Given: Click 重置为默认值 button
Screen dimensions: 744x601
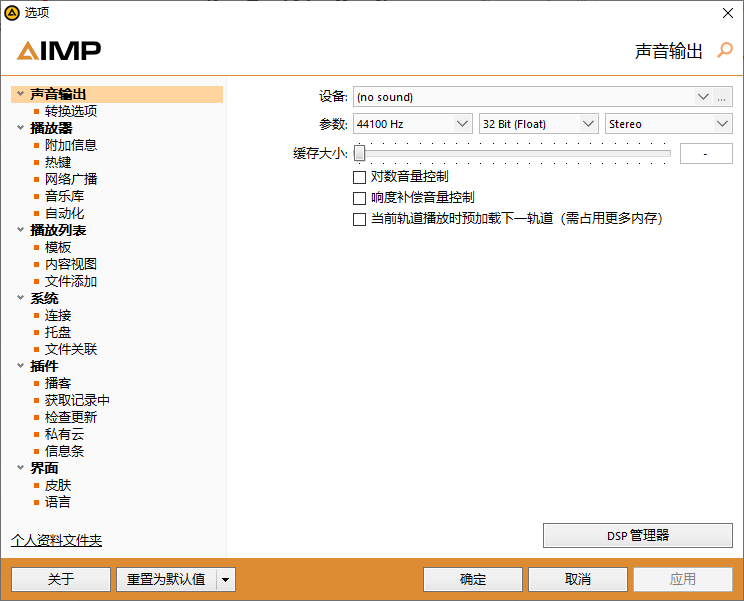Looking at the screenshot, I should (166, 580).
